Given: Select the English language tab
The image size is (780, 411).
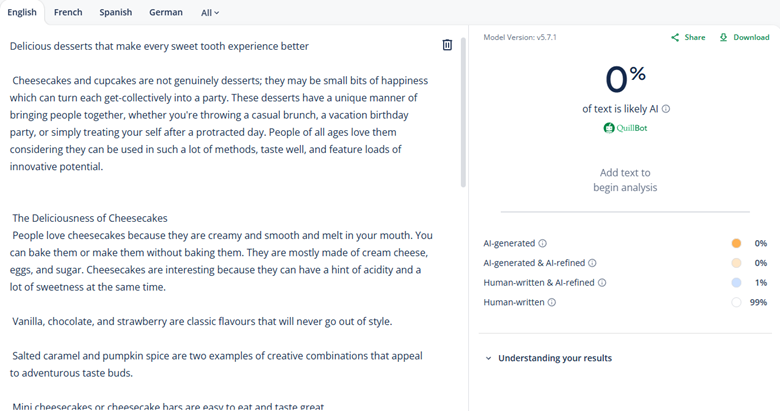Looking at the screenshot, I should click(22, 13).
